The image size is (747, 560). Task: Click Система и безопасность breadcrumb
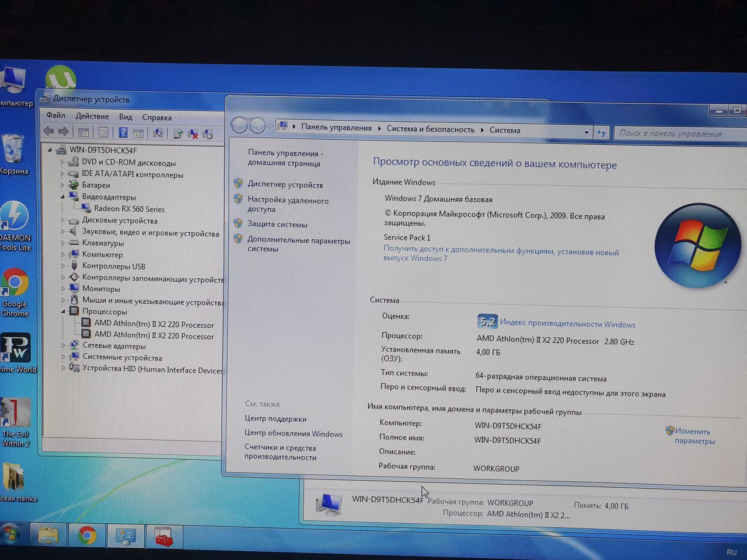click(x=430, y=129)
